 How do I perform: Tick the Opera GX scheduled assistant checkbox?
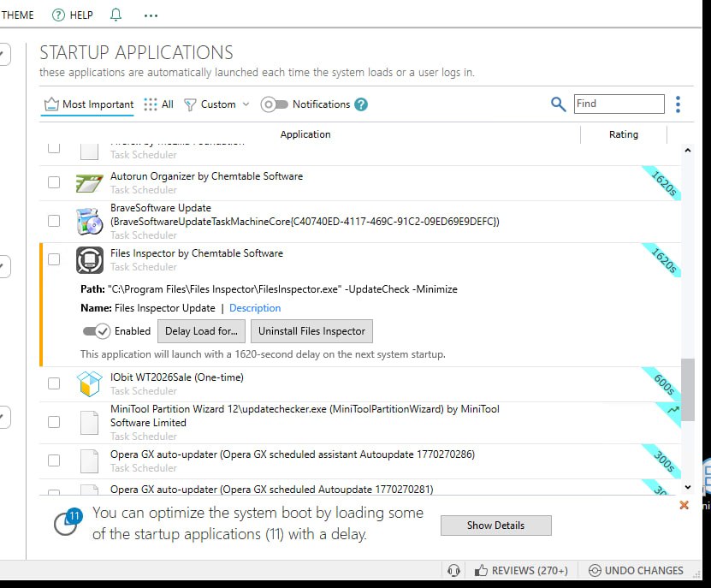pyautogui.click(x=54, y=460)
